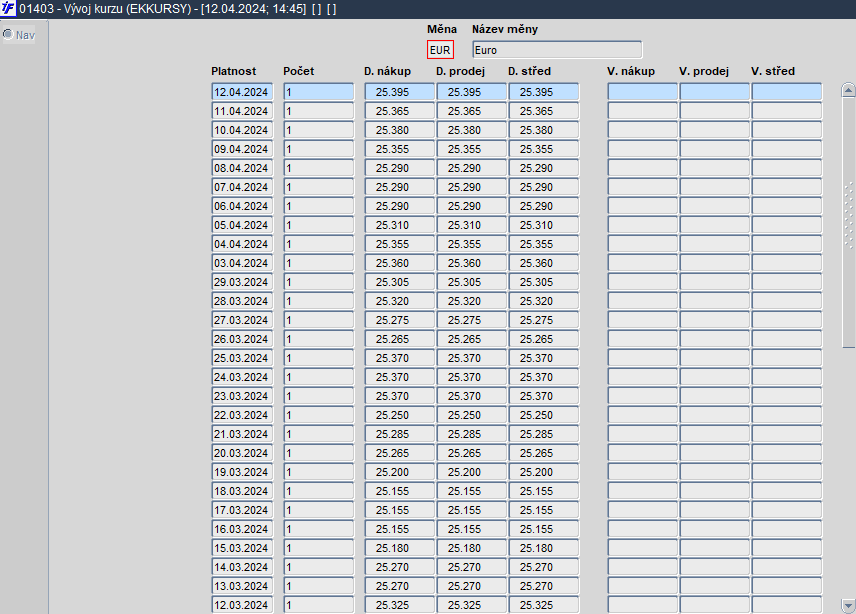The image size is (856, 614).
Task: Select the Platnost cell 19.03.2024
Action: [242, 472]
